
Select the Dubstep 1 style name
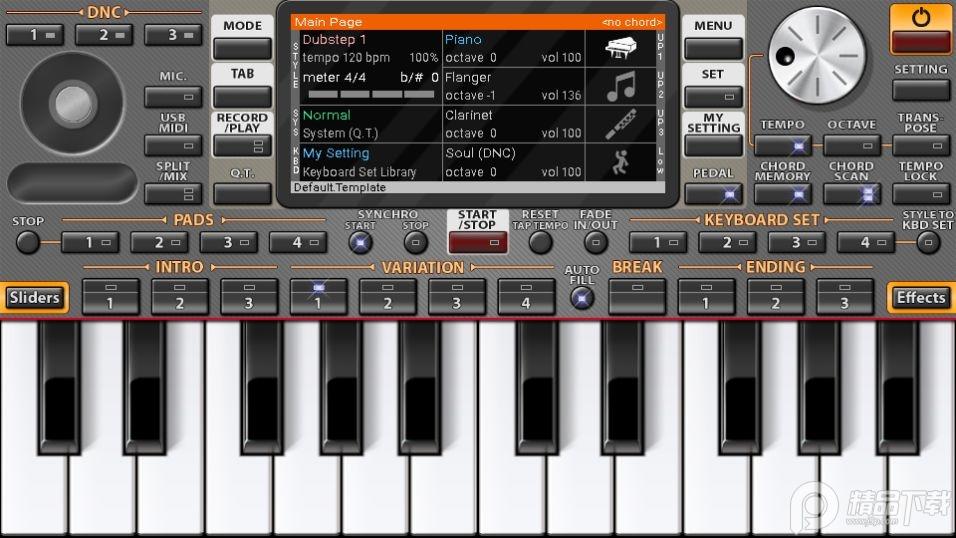coord(335,40)
